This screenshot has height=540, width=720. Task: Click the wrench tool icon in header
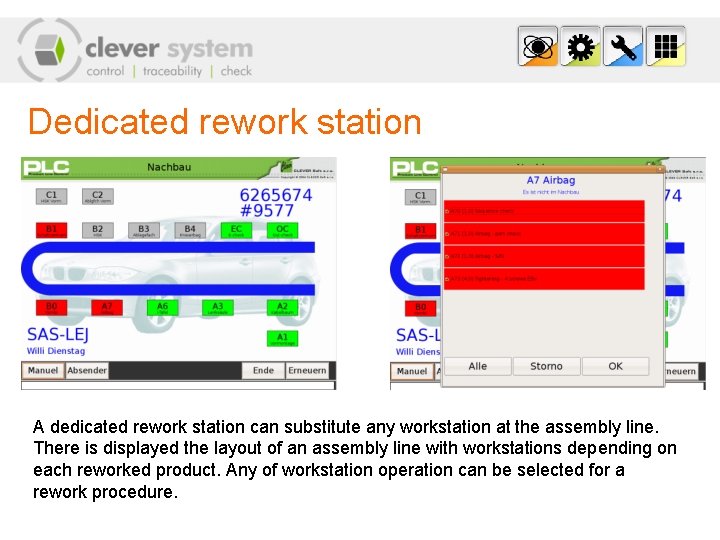click(623, 46)
